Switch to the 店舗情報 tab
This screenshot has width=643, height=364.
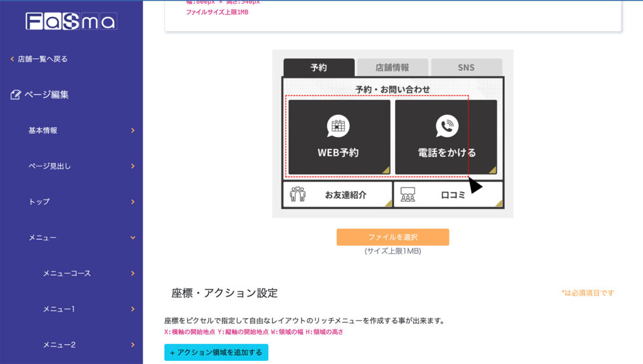(392, 68)
